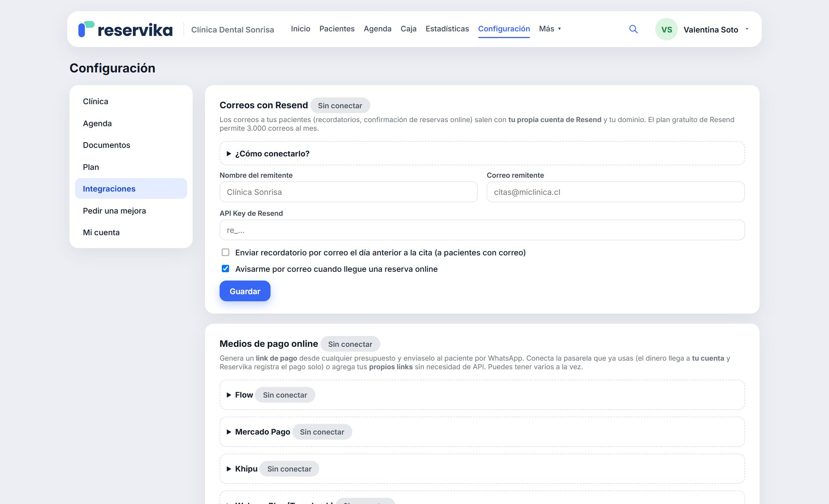This screenshot has height=504, width=829.
Task: Open Agenda in the settings sidebar
Action: (x=131, y=123)
